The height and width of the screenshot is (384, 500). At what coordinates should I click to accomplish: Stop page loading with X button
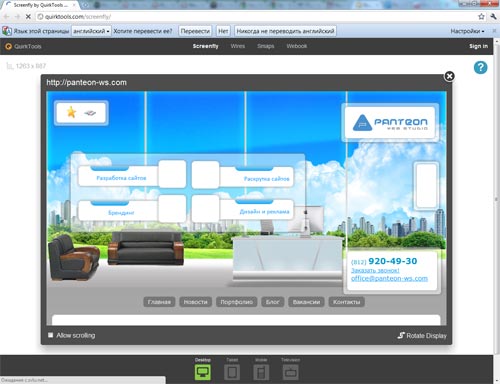(28, 16)
